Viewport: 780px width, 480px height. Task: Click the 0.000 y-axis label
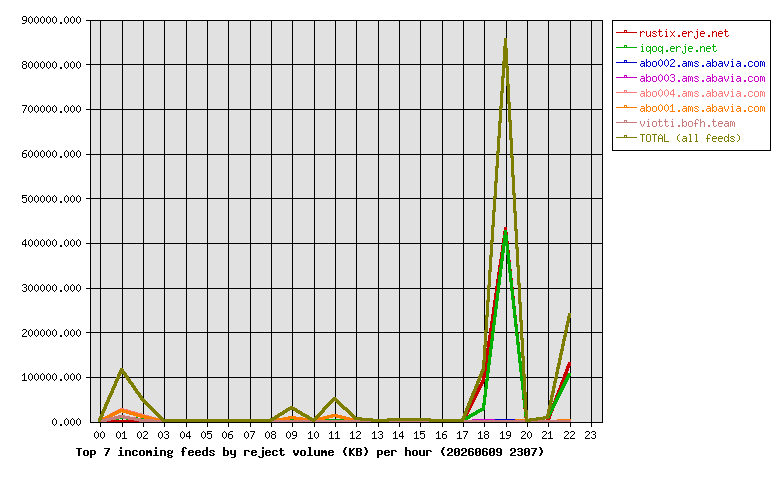point(66,422)
